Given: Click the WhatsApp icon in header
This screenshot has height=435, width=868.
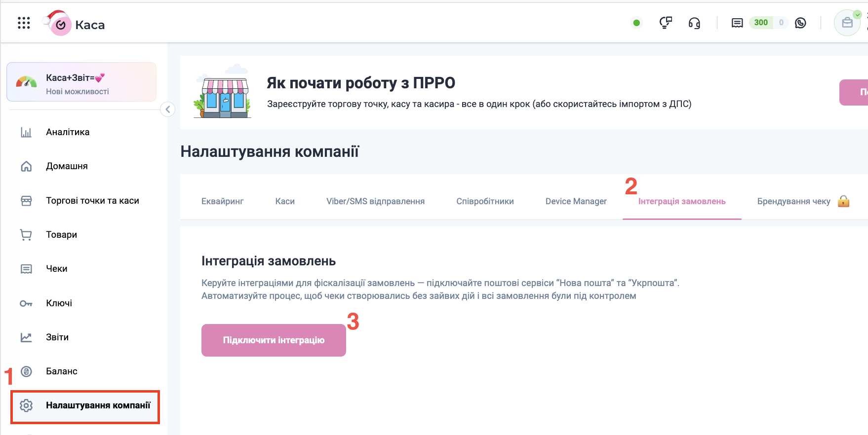Looking at the screenshot, I should (x=800, y=23).
